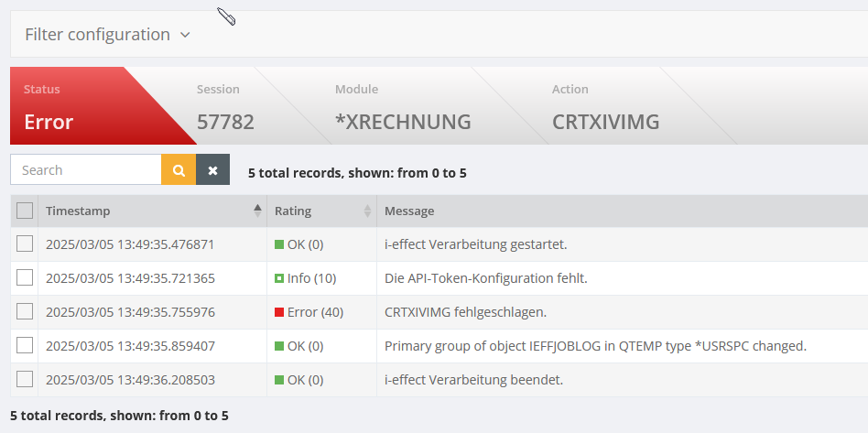Tick the checkbox for the API-Token row

point(25,277)
